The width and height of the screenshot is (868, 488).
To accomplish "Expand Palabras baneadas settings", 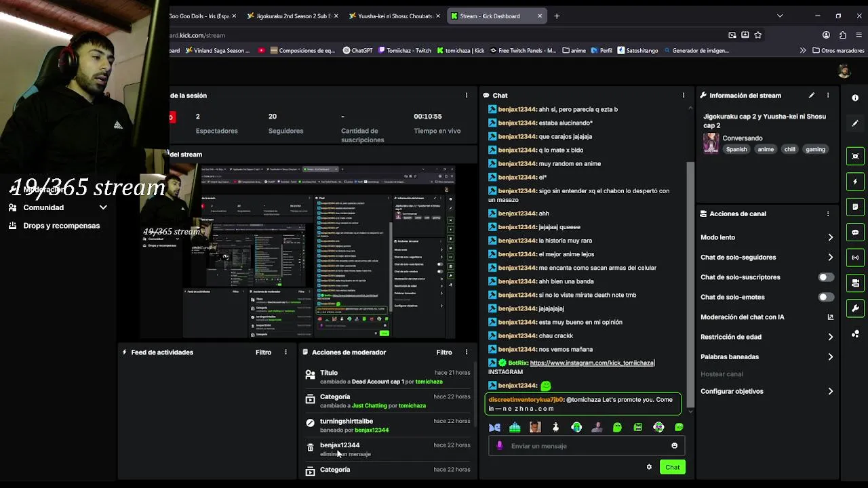I will click(x=830, y=357).
